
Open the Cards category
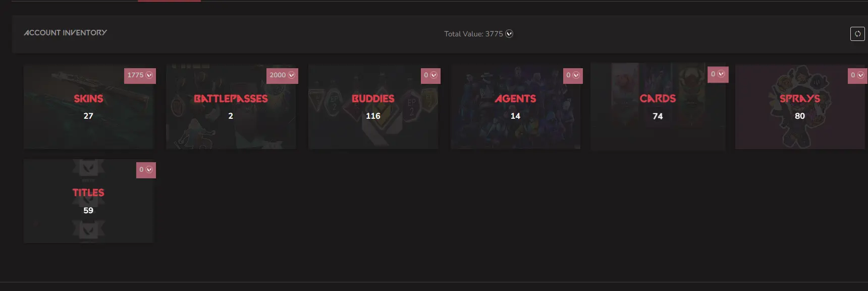click(658, 99)
